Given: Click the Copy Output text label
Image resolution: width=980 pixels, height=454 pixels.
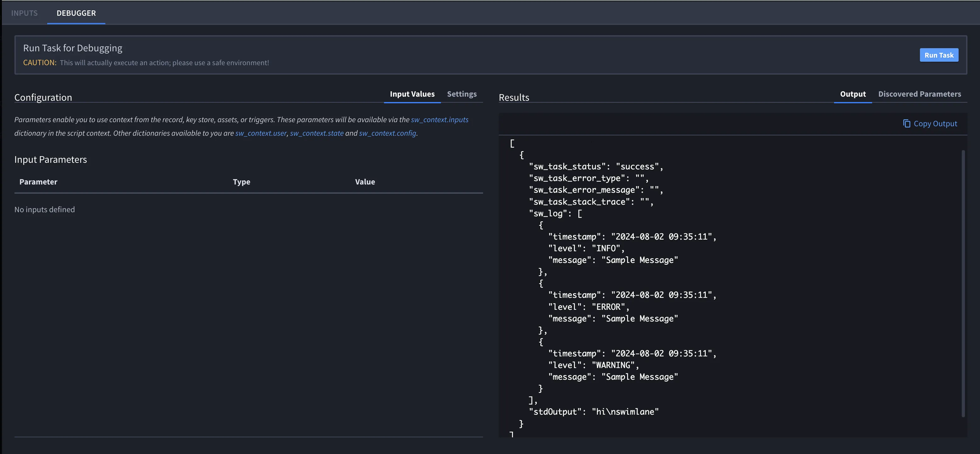Looking at the screenshot, I should click(x=935, y=123).
